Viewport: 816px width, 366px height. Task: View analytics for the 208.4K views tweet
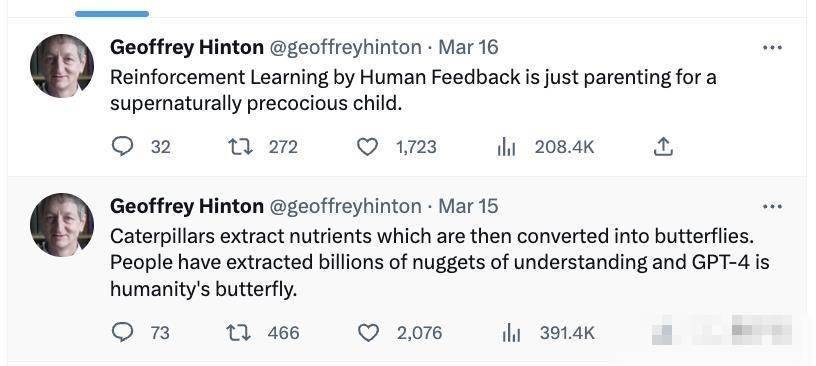click(506, 148)
